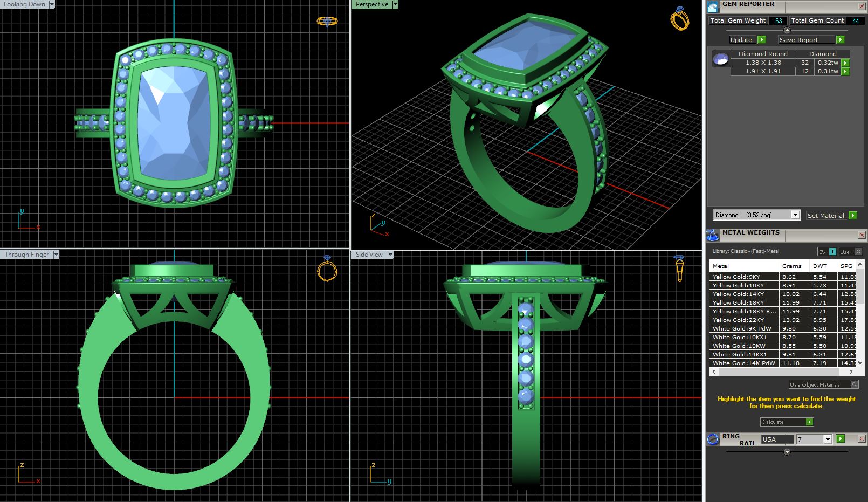Click the Side View viewport ring icon
This screenshot has width=868, height=502.
coord(679,268)
